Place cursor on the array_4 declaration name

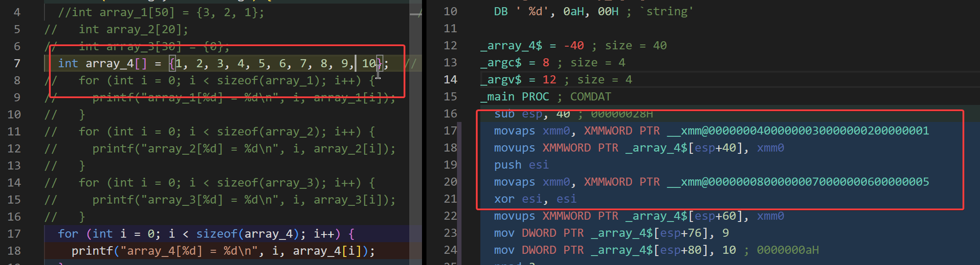point(110,63)
